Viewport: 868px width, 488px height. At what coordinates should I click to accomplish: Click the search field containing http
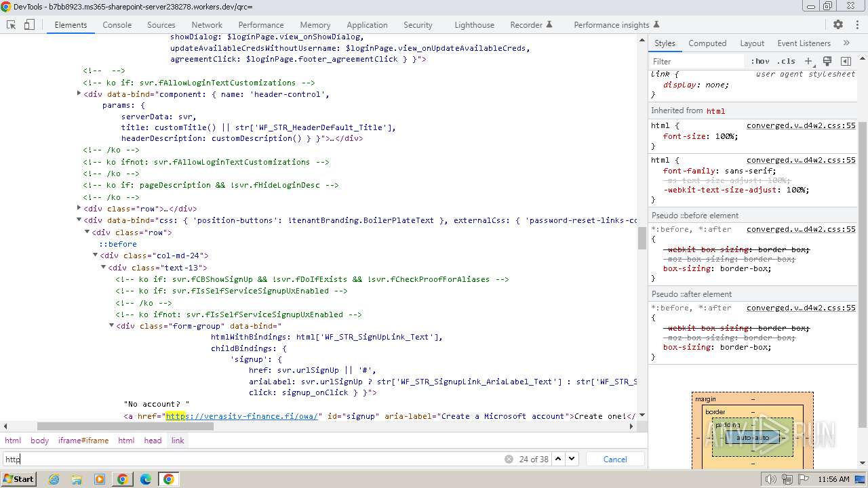tap(251, 459)
